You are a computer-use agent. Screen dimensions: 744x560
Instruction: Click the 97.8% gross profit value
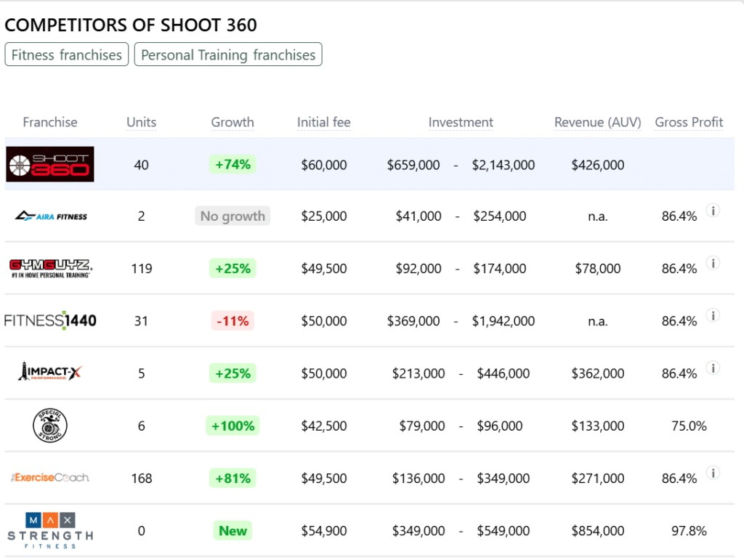click(x=689, y=531)
